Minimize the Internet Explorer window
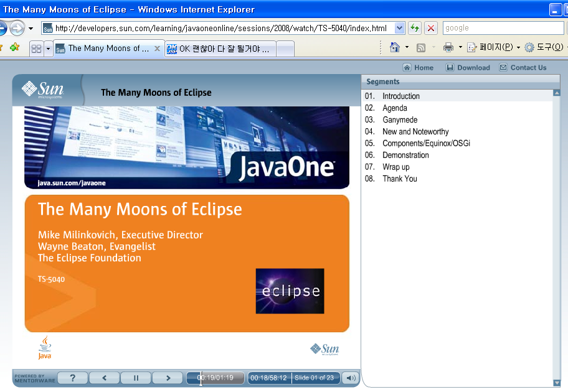 click(555, 10)
